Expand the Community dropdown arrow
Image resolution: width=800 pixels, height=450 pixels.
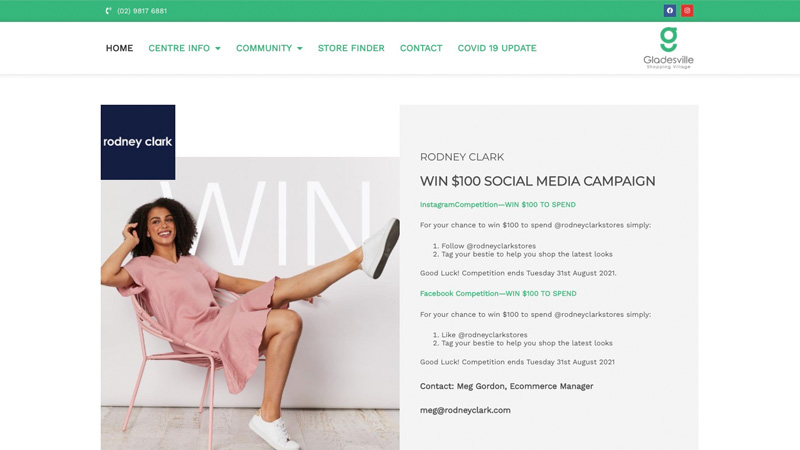point(300,48)
